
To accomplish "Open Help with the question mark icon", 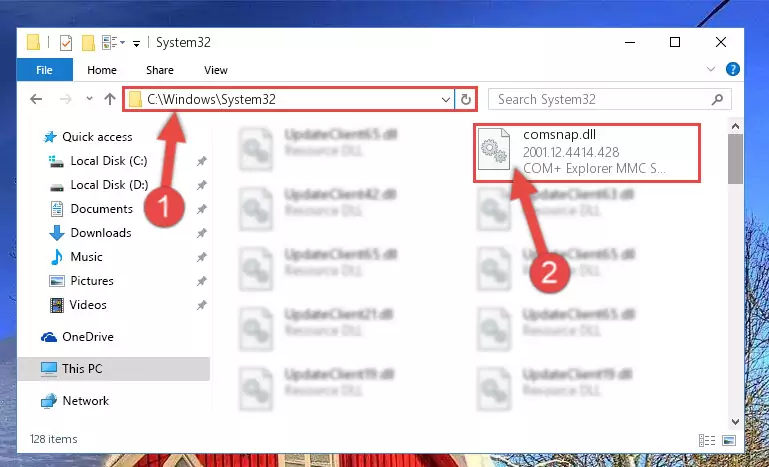I will point(733,69).
